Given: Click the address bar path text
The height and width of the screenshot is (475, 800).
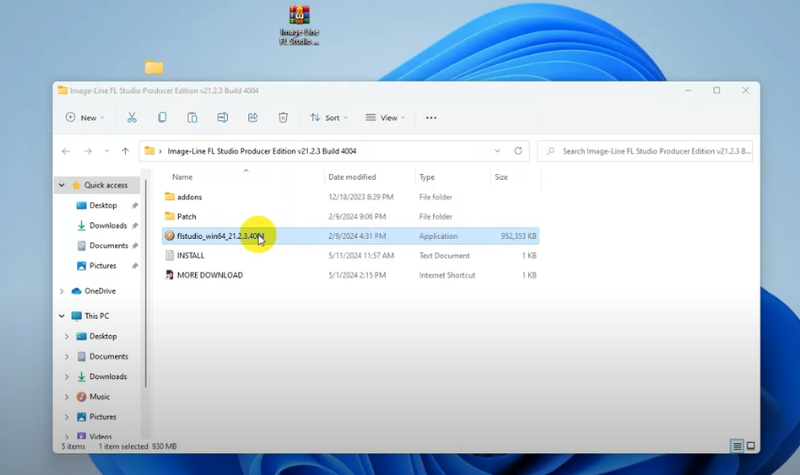Looking at the screenshot, I should click(262, 151).
